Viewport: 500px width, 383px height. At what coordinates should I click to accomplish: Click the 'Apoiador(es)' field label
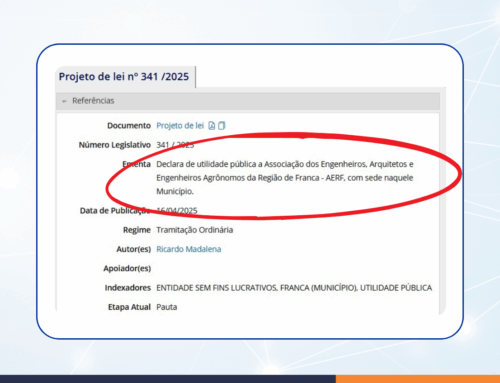(x=127, y=268)
